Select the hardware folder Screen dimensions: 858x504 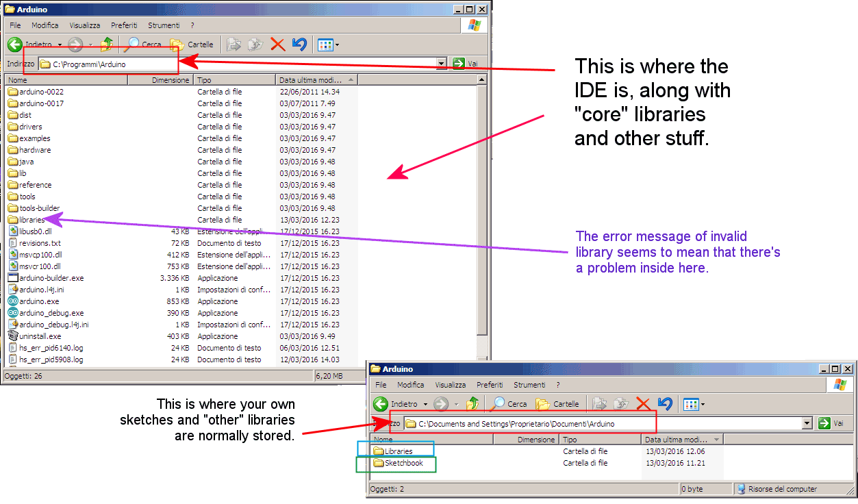(x=29, y=150)
